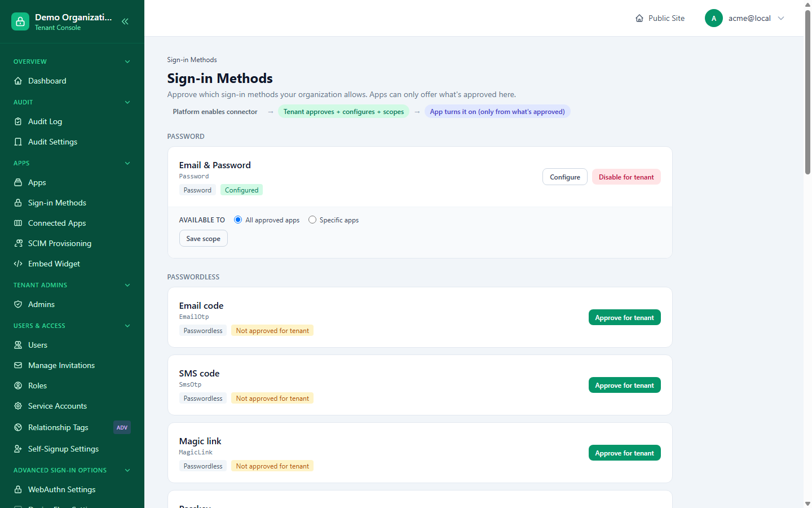The image size is (812, 508).
Task: Click the Sign-in Methods breadcrumb
Action: pos(192,59)
